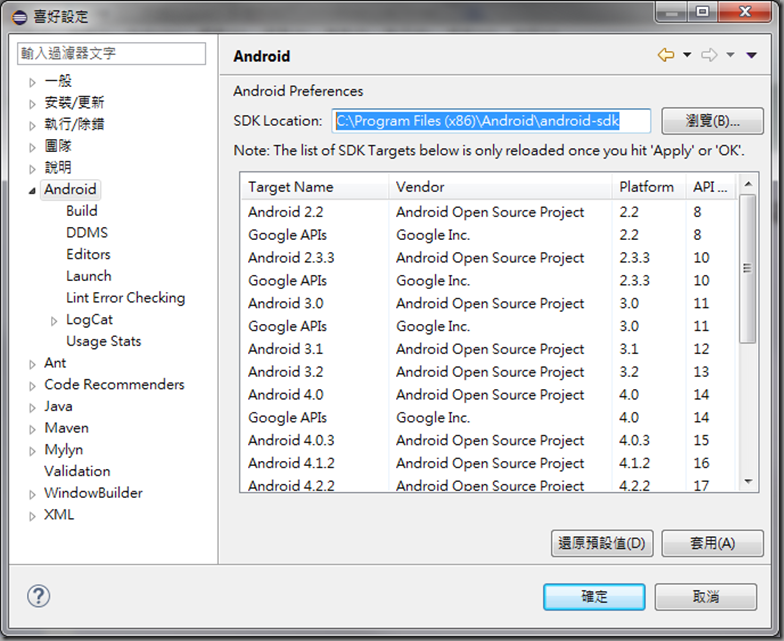784x641 pixels.
Task: Expand the 執行/除錯 tree node
Action: tap(32, 126)
